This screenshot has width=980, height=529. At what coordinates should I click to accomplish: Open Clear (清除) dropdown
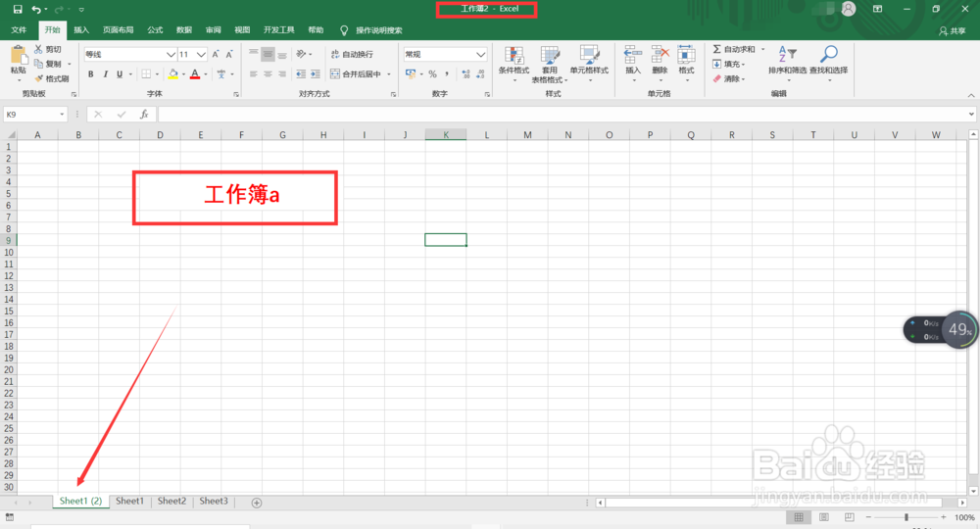(x=729, y=78)
